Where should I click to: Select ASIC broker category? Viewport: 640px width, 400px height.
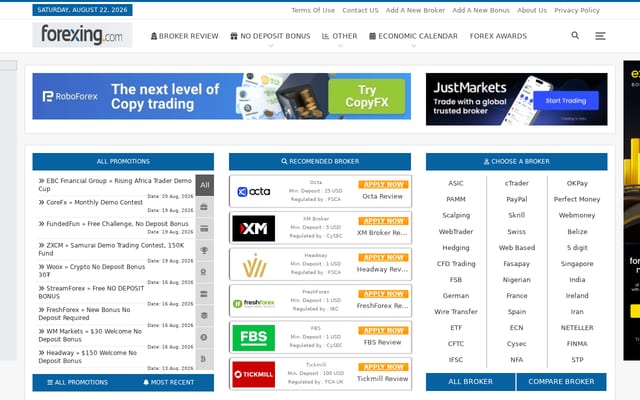456,183
